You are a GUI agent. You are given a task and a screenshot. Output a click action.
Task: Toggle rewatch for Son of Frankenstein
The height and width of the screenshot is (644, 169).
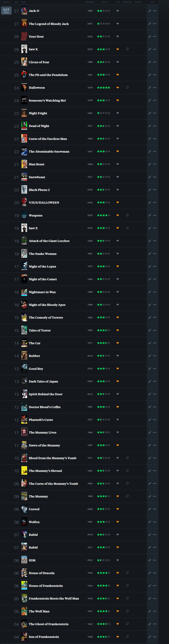127,637
